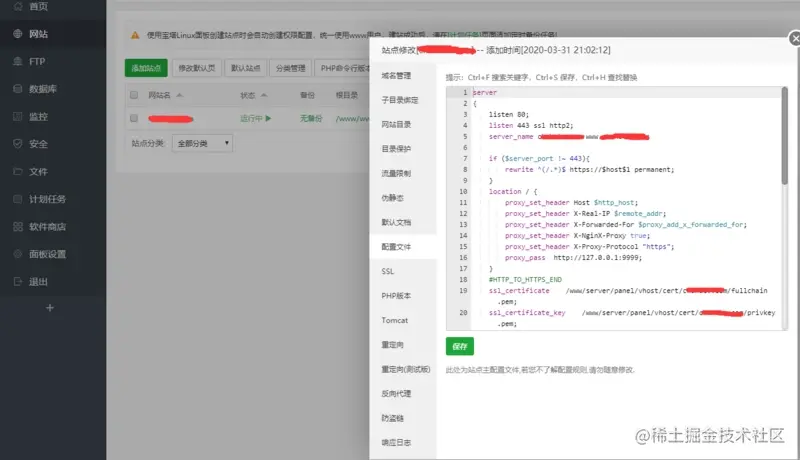The image size is (800, 460).
Task: Click line number 1 in editor gutter
Action: coord(464,92)
